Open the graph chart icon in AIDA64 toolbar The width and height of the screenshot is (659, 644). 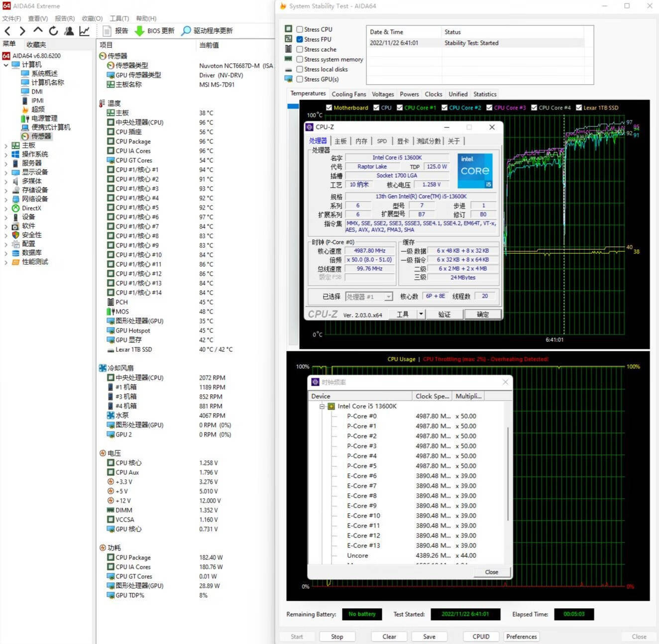[x=85, y=31]
